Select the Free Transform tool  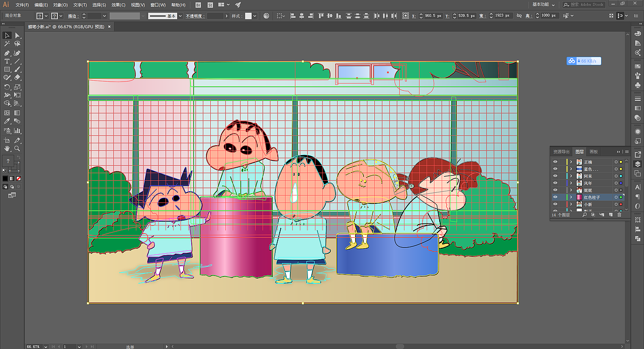coord(17,95)
